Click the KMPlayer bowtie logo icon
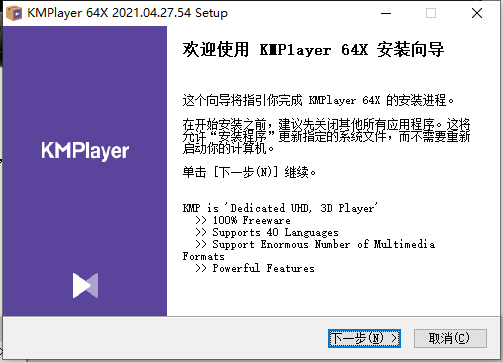Screen dimensions: 503x362 coord(85,285)
